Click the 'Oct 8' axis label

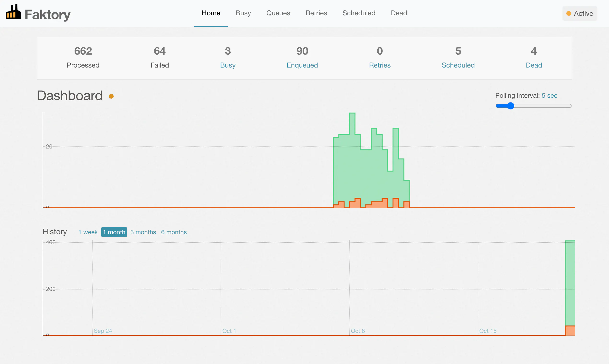click(x=357, y=331)
